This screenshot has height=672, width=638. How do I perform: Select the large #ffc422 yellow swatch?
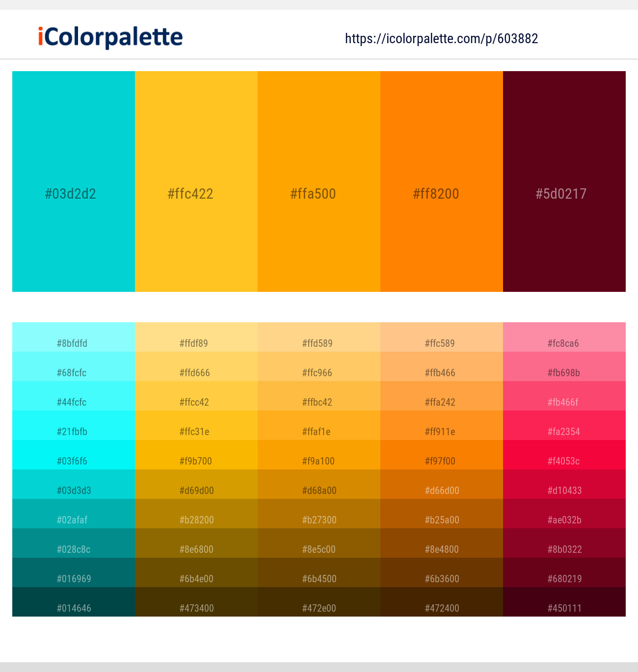[x=196, y=181]
